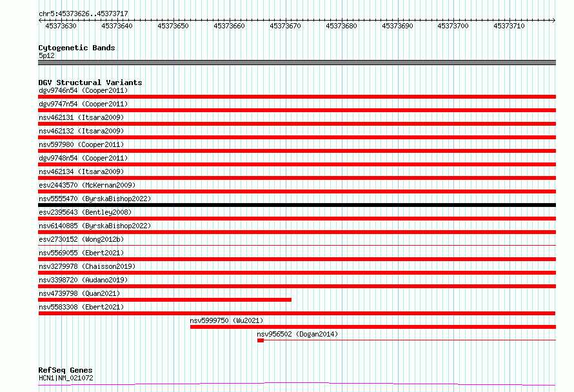This screenshot has width=574, height=392.
Task: Click the dgv9747n54 (Cooper2011) variant label
Action: (83, 104)
